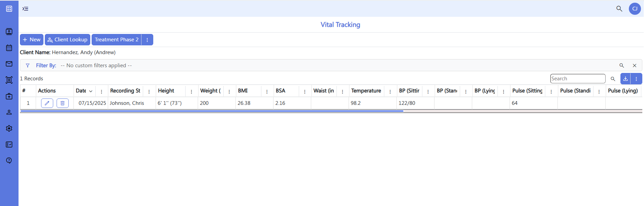This screenshot has height=206, width=644.
Task: Open the user account sidebar icon
Action: (9, 112)
